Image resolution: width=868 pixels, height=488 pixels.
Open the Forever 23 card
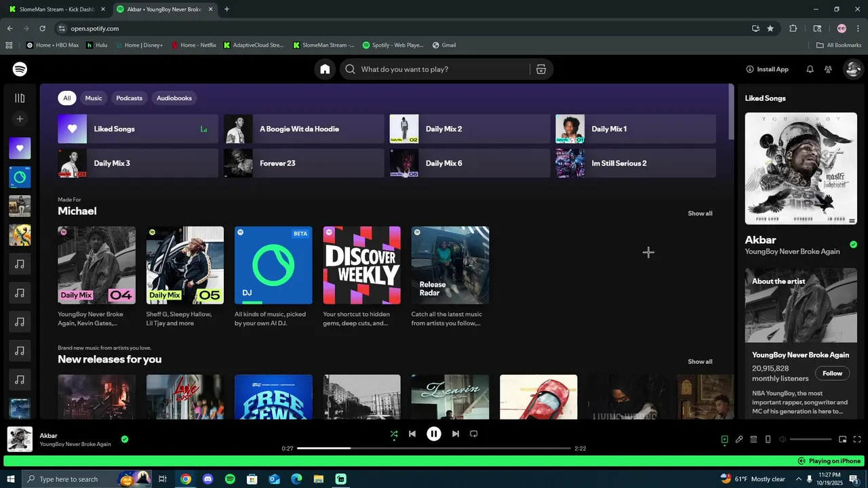pyautogui.click(x=304, y=163)
